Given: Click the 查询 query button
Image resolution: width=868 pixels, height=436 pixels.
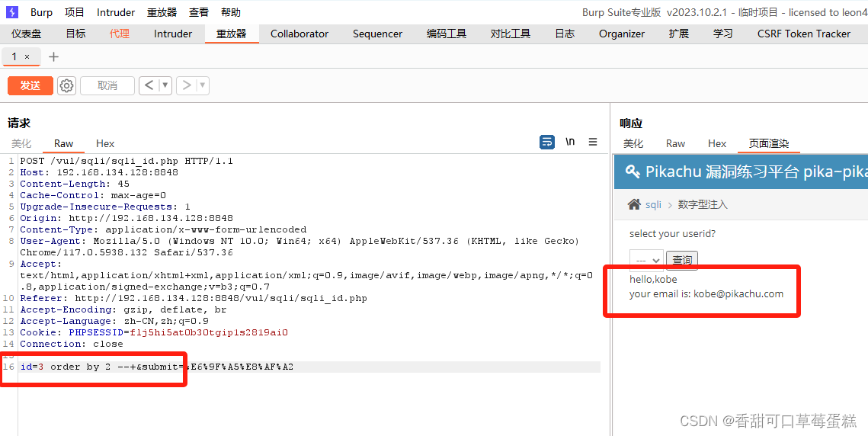Looking at the screenshot, I should coord(682,260).
